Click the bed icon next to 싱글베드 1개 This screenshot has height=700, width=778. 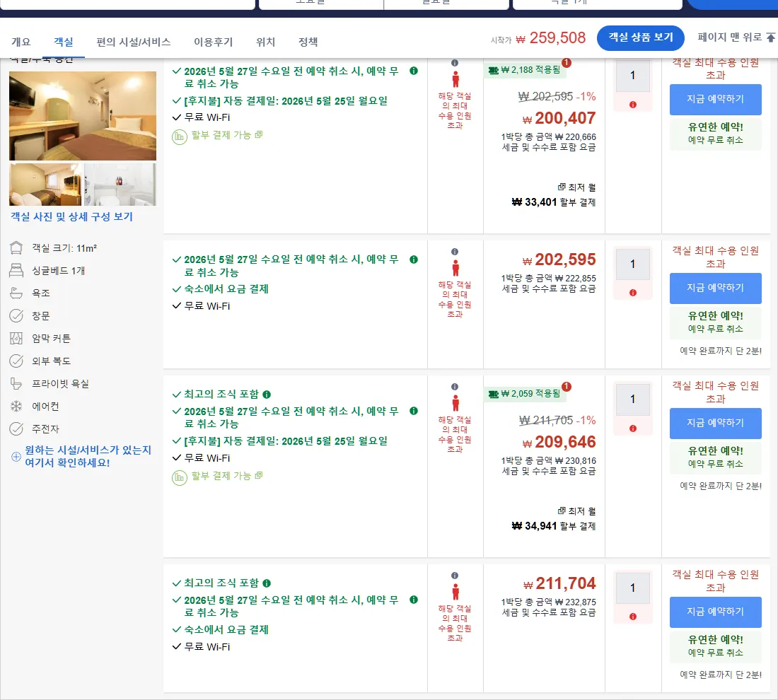(16, 270)
